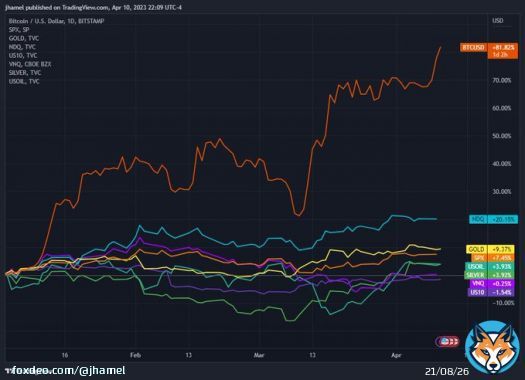Click the GOLD yellow price label

[x=490, y=249]
